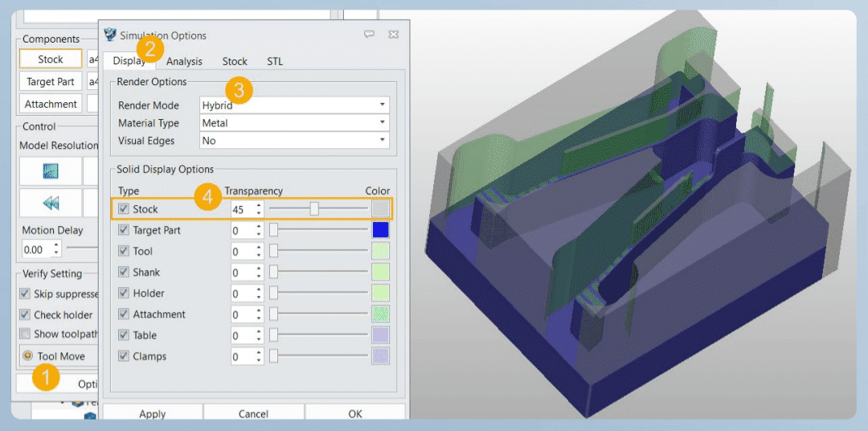Select the STL tab
Screen dimensions: 868x431
(275, 61)
